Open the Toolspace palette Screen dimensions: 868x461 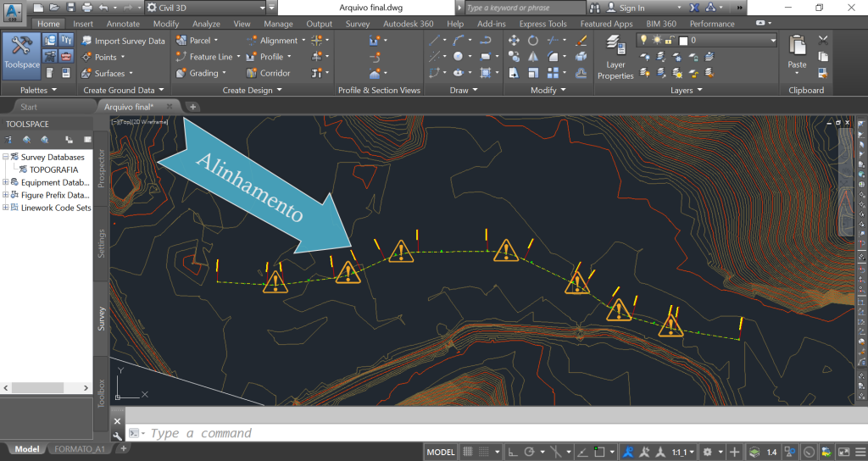pos(21,51)
